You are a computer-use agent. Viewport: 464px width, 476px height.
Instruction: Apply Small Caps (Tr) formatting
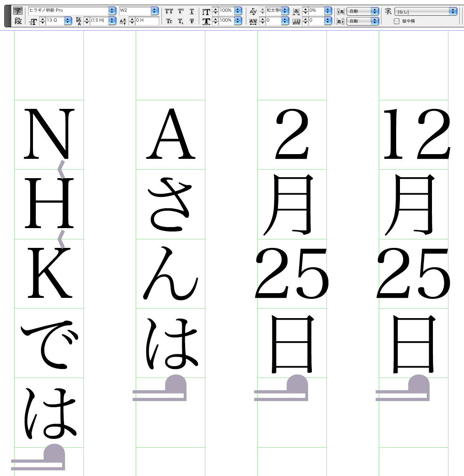click(x=169, y=21)
